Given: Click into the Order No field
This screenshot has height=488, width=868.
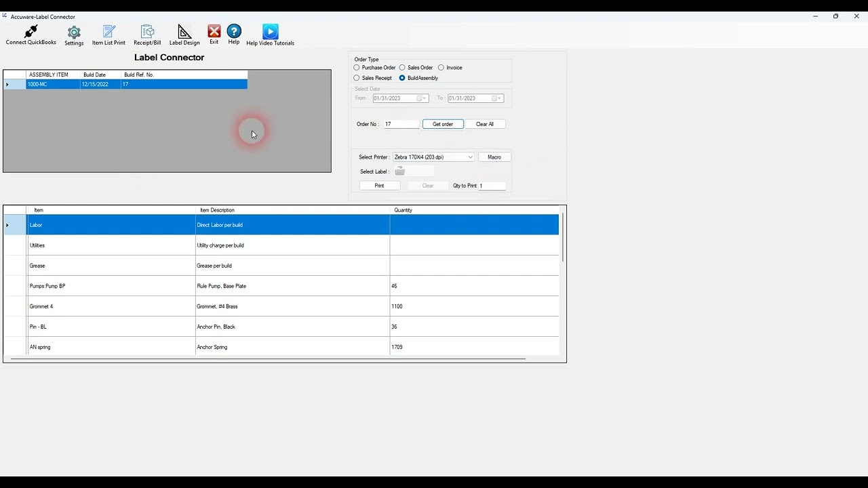Looking at the screenshot, I should coord(401,124).
